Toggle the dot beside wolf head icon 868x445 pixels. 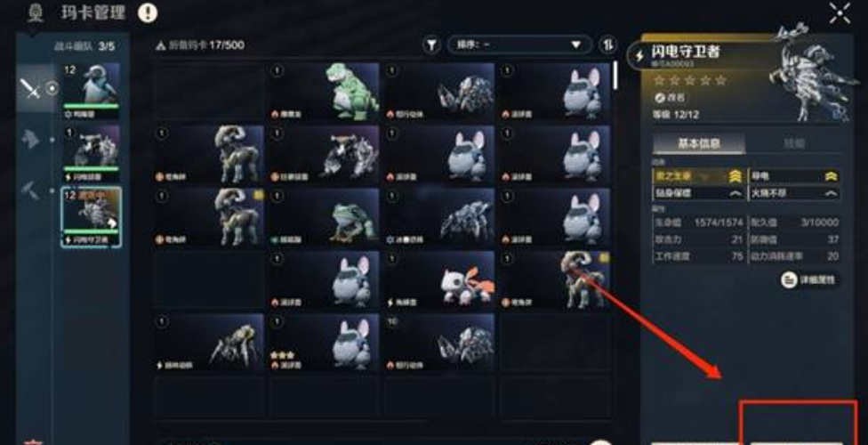[x=52, y=140]
